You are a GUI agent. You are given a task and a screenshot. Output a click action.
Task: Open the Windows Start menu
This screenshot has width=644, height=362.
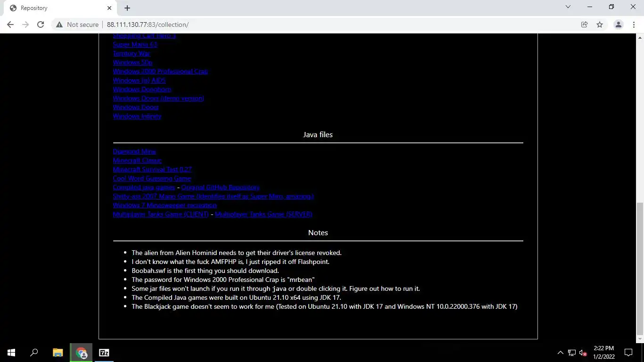11,353
